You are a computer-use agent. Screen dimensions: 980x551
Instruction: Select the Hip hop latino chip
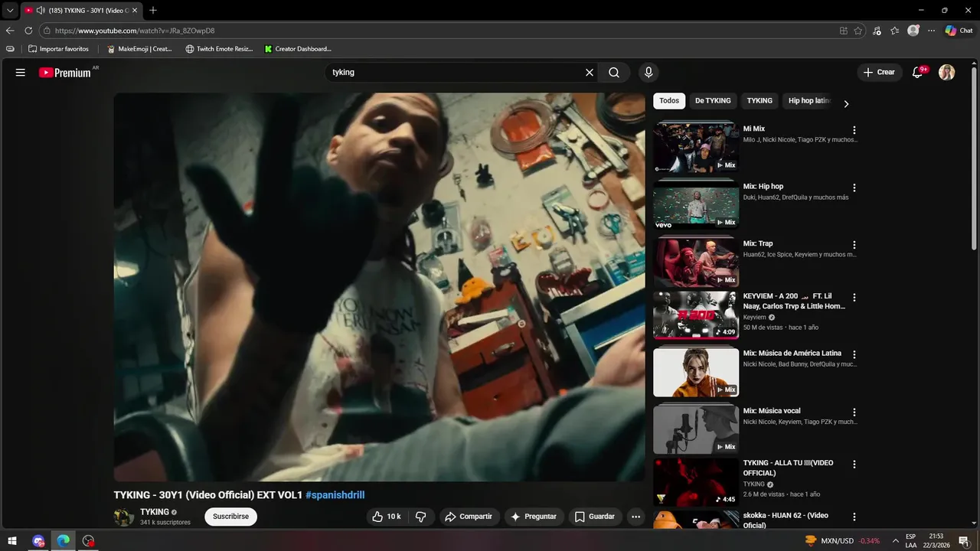click(808, 101)
